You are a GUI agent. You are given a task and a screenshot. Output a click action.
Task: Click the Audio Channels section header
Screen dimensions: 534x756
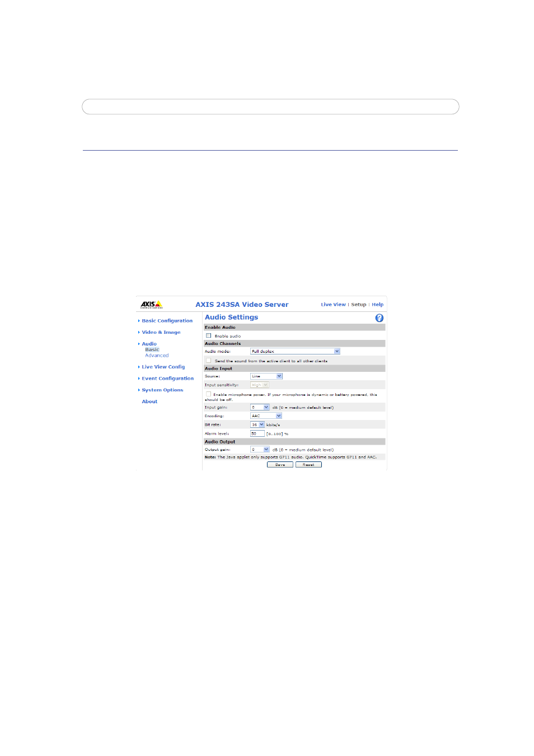pyautogui.click(x=294, y=344)
